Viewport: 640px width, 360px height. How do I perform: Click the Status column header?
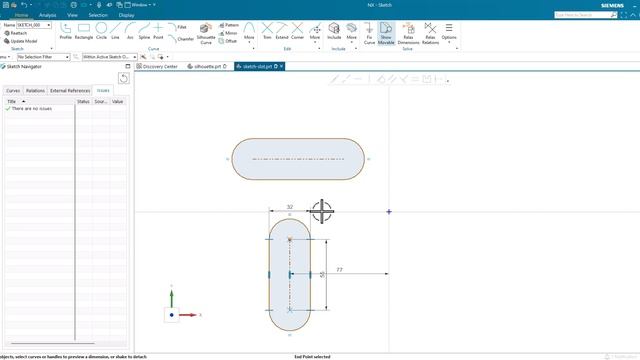[x=83, y=101]
